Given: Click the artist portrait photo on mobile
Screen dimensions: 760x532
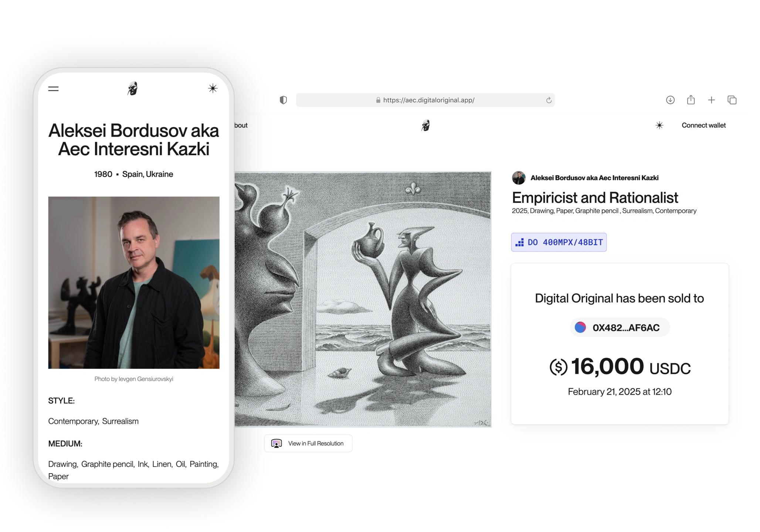Looking at the screenshot, I should [x=134, y=283].
